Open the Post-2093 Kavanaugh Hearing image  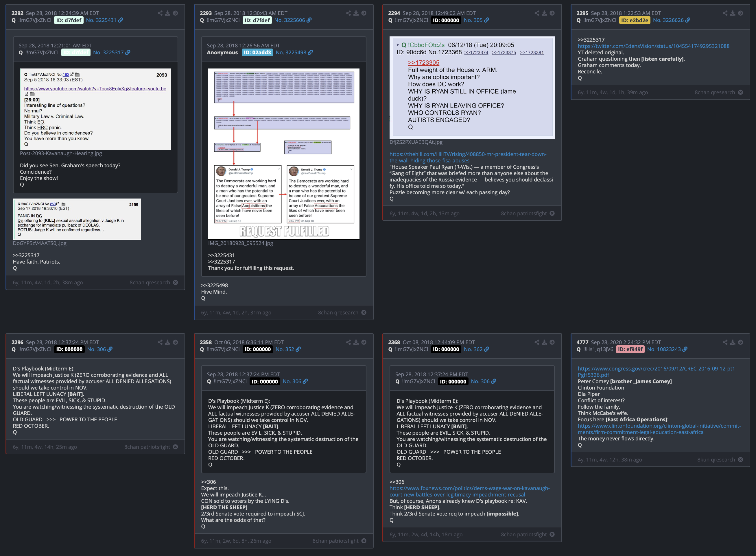tap(95, 110)
